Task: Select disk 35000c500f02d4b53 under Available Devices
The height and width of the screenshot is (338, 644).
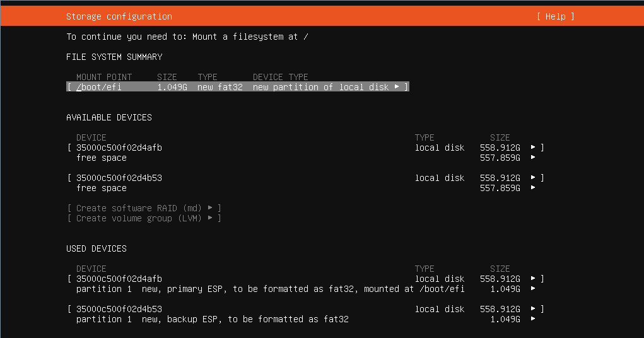Action: 119,178
